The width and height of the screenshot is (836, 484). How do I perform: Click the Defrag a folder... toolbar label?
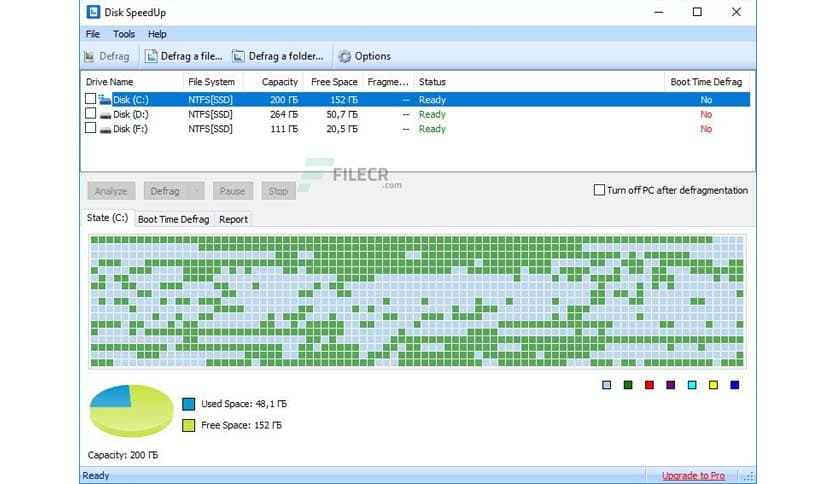(286, 56)
